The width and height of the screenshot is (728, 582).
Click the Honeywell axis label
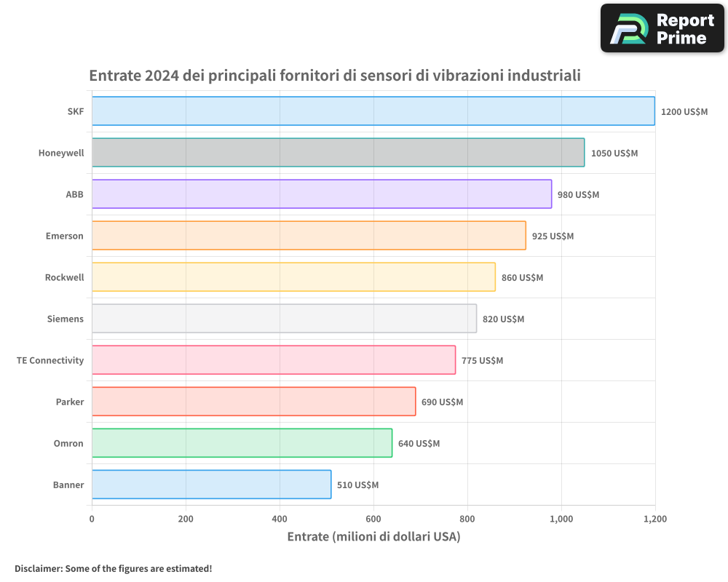click(61, 154)
